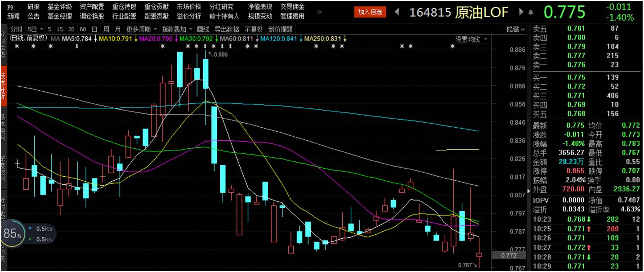Image resolution: width=644 pixels, height=272 pixels.
Task: Click the F9 shortcut label
Action: (10, 7)
